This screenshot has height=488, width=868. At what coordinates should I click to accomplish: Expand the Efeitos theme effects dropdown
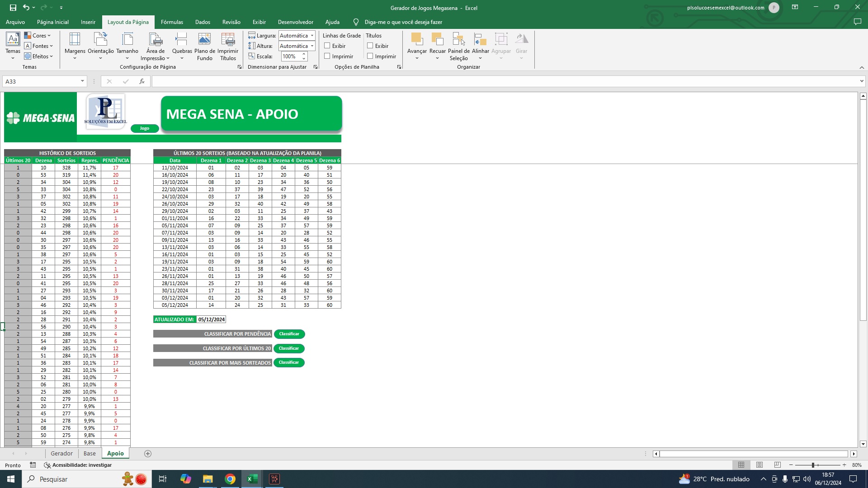tap(38, 56)
